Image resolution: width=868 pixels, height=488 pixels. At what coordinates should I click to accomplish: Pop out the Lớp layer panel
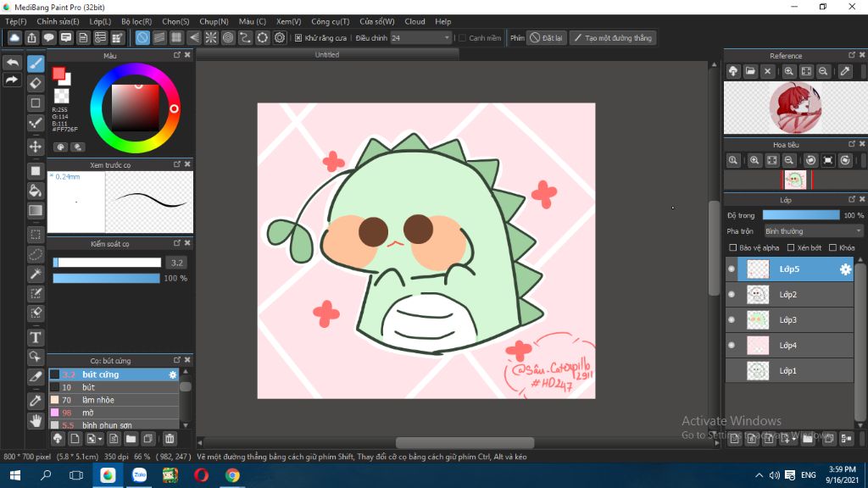pos(852,199)
